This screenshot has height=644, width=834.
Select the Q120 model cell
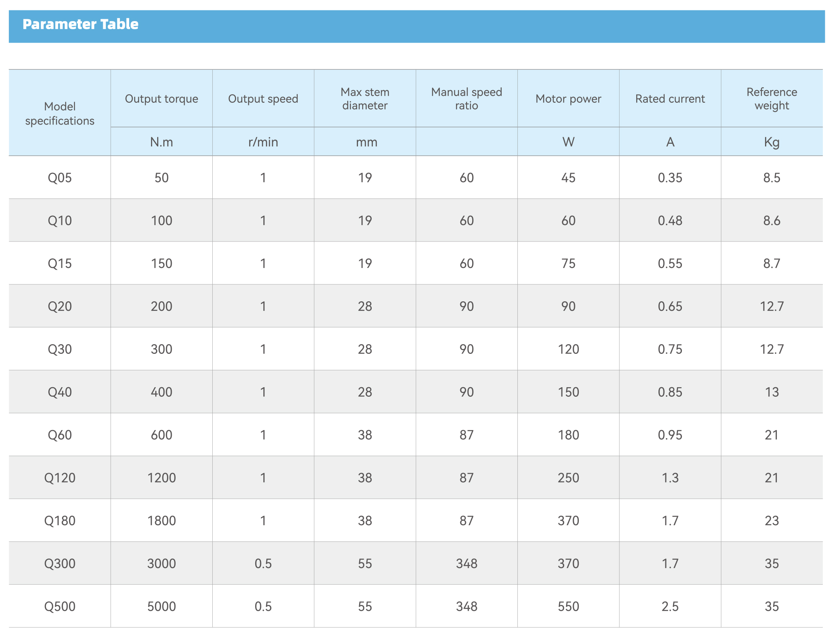coord(60,478)
